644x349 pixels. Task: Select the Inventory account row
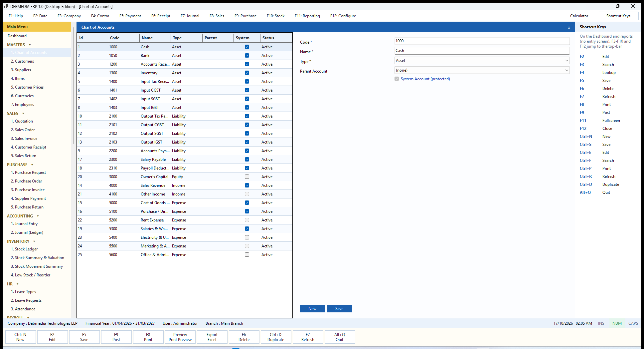click(185, 73)
